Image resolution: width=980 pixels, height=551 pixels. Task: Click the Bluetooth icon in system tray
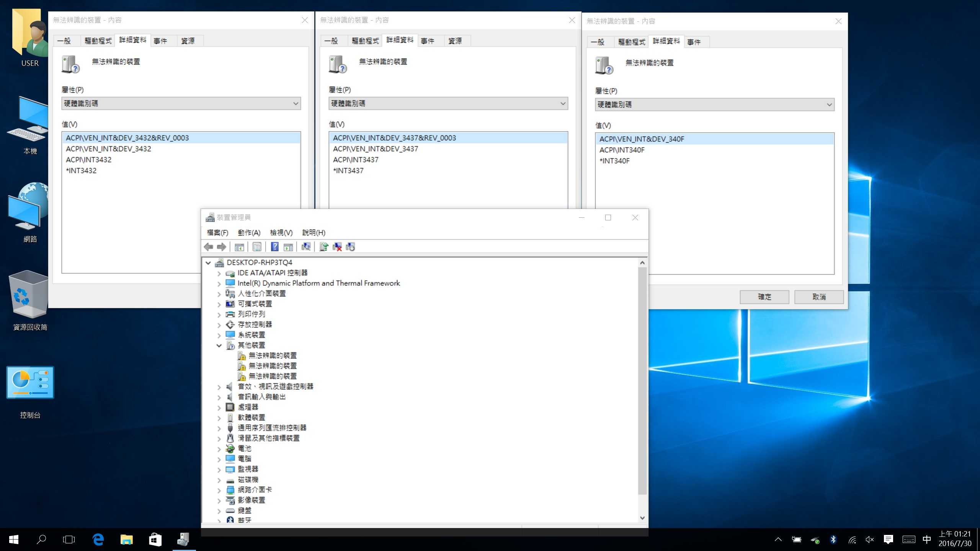[x=833, y=540]
